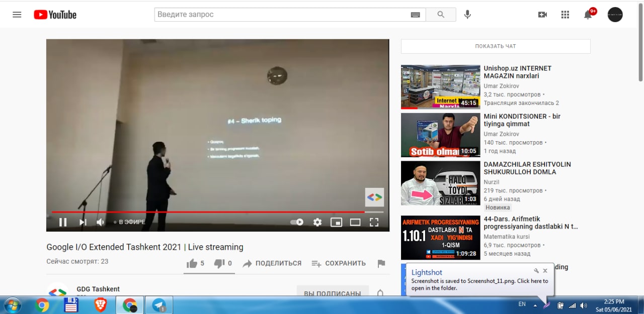Like the video with thumbs up

coord(195,263)
